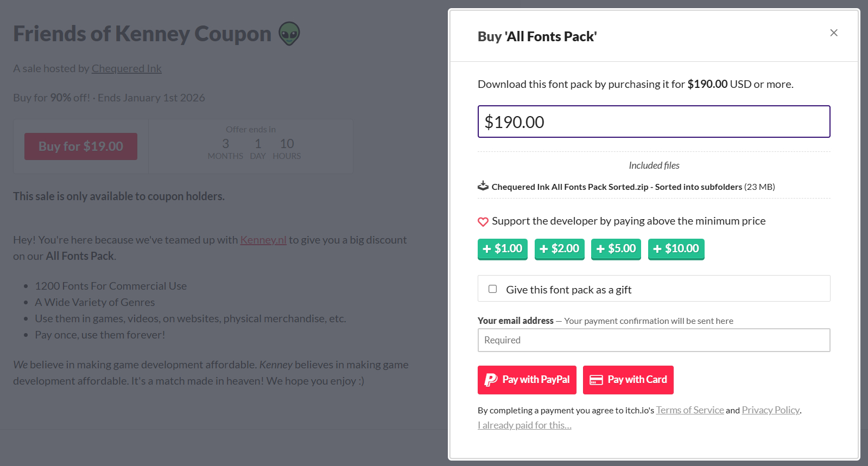868x466 pixels.
Task: Visit the Chequered Ink host link
Action: pyautogui.click(x=126, y=68)
